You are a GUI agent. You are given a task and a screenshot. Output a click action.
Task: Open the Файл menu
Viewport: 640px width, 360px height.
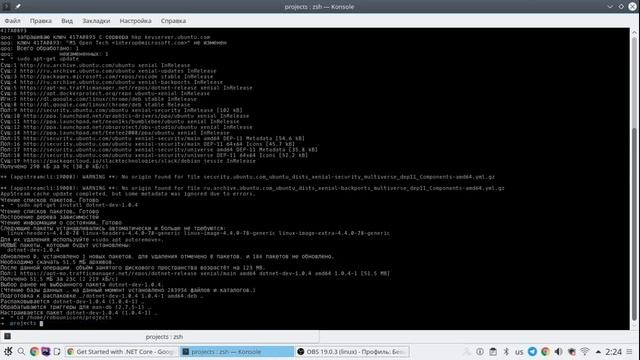[13, 21]
